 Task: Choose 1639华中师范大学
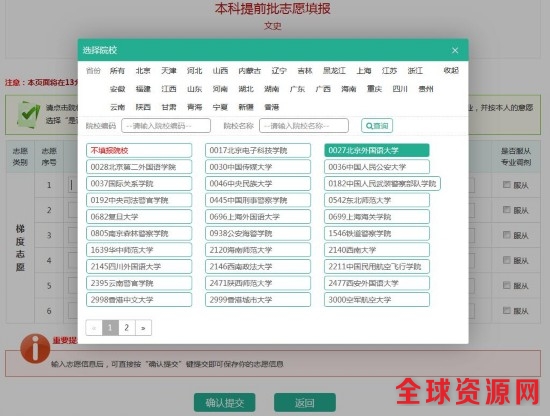[x=139, y=250]
